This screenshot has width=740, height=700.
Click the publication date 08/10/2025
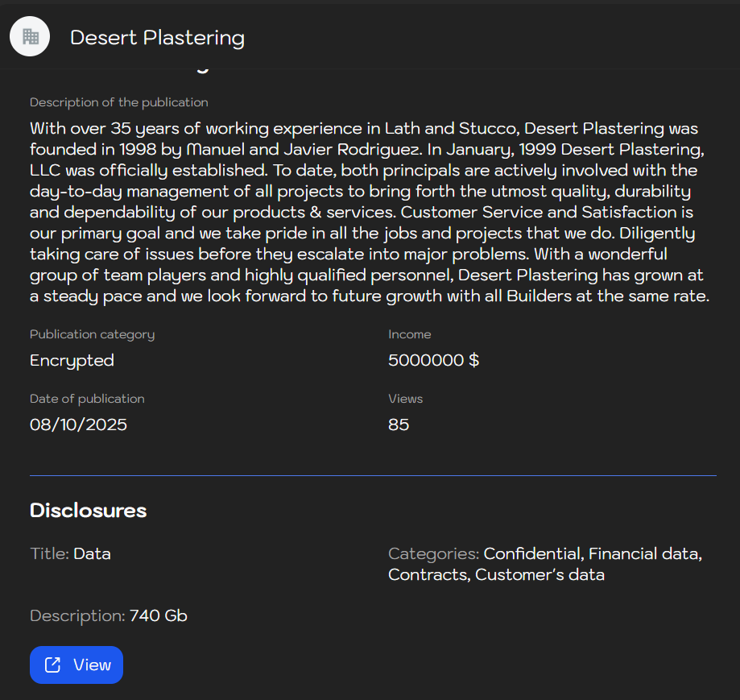click(78, 425)
